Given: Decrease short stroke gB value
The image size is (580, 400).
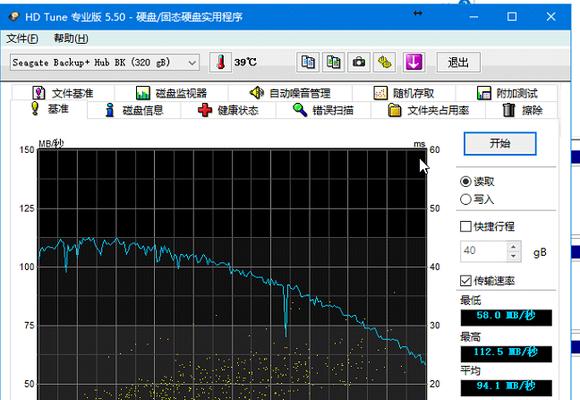Looking at the screenshot, I should click(513, 256).
